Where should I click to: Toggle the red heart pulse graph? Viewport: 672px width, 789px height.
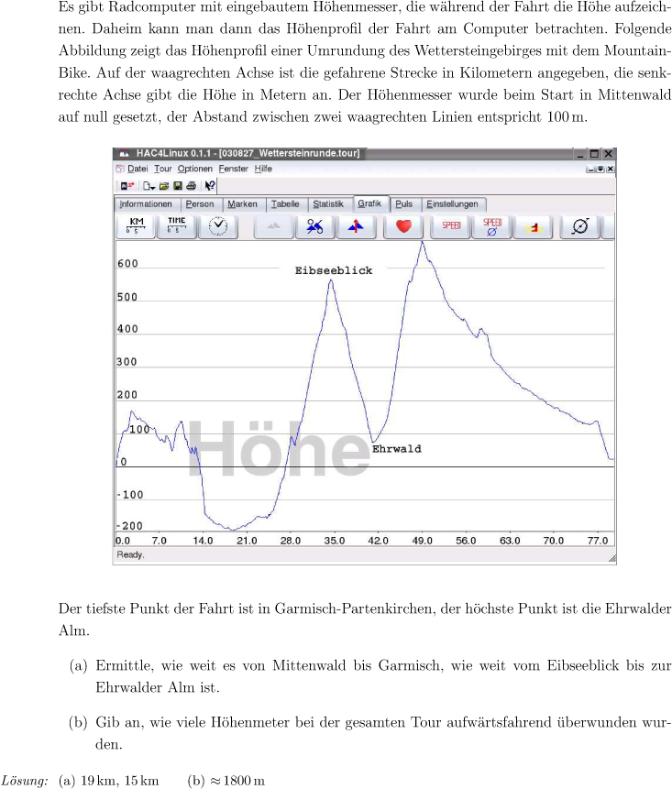coord(403,226)
